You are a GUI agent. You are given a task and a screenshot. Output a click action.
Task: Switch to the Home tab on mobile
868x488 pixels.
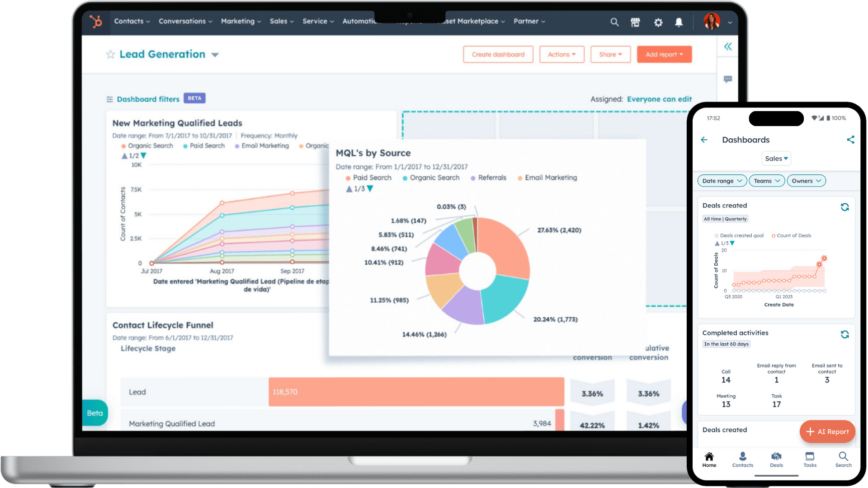[709, 460]
